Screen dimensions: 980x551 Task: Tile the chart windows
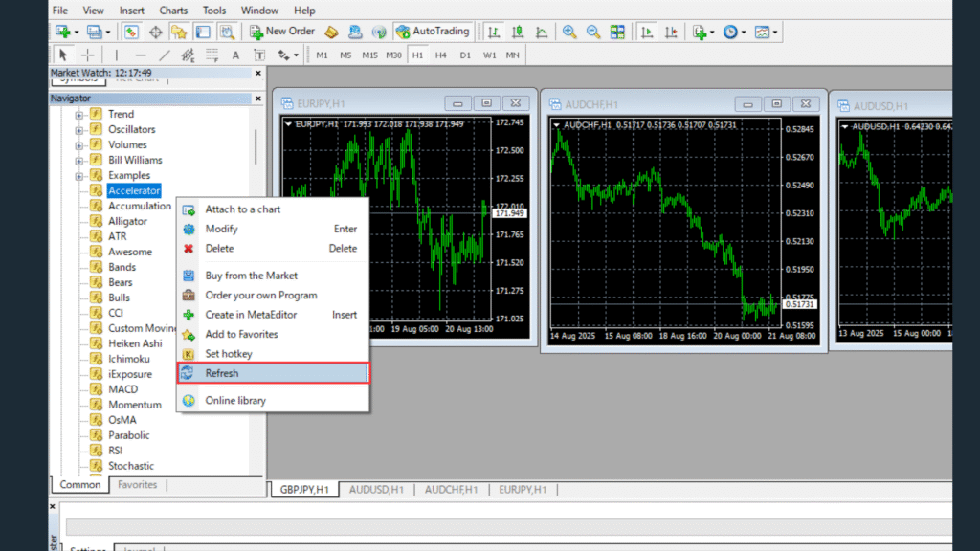pyautogui.click(x=617, y=32)
